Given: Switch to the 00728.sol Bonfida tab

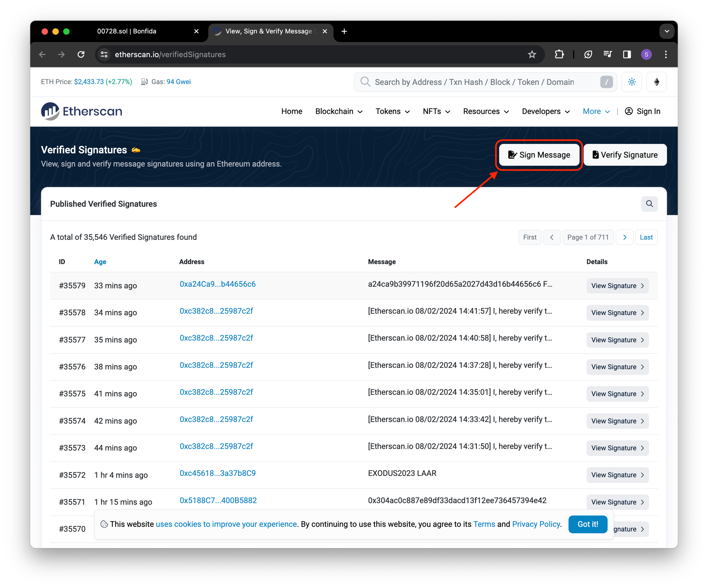Looking at the screenshot, I should click(x=127, y=31).
